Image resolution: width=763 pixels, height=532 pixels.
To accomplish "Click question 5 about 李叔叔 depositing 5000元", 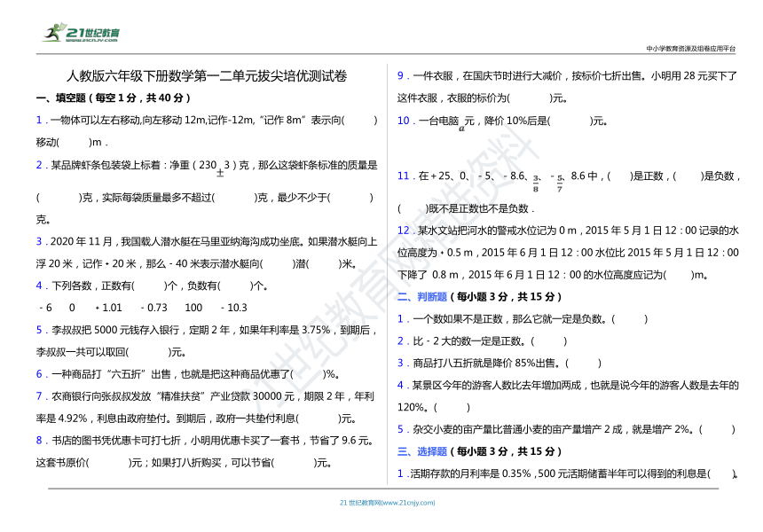I will tap(207, 340).
